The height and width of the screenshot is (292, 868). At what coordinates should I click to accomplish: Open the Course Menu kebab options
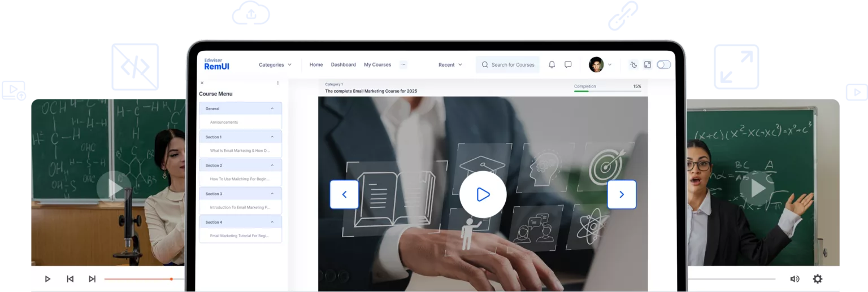(x=278, y=83)
